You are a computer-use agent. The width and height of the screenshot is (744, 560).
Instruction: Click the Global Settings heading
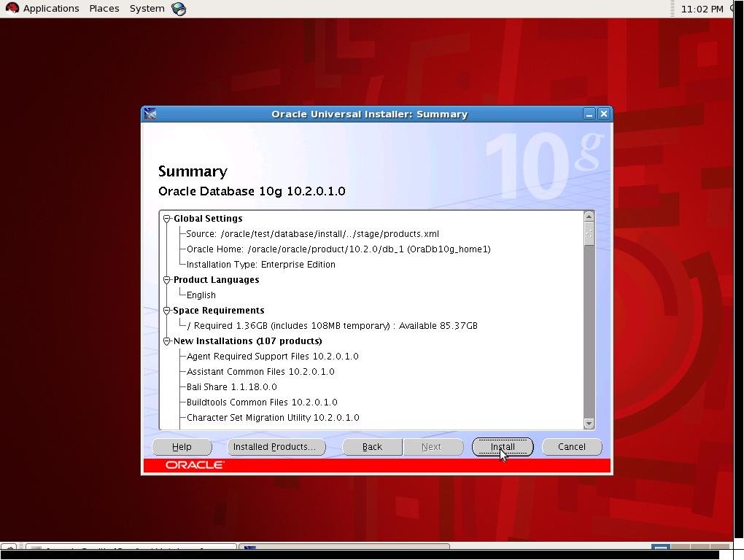click(208, 219)
